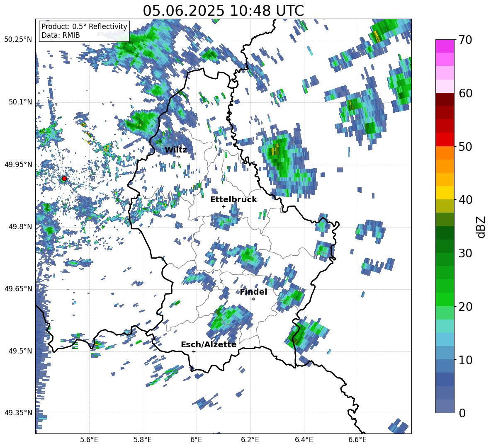The height and width of the screenshot is (448, 491).
Task: Click the magenta top colorbar segment
Action: tap(445, 46)
